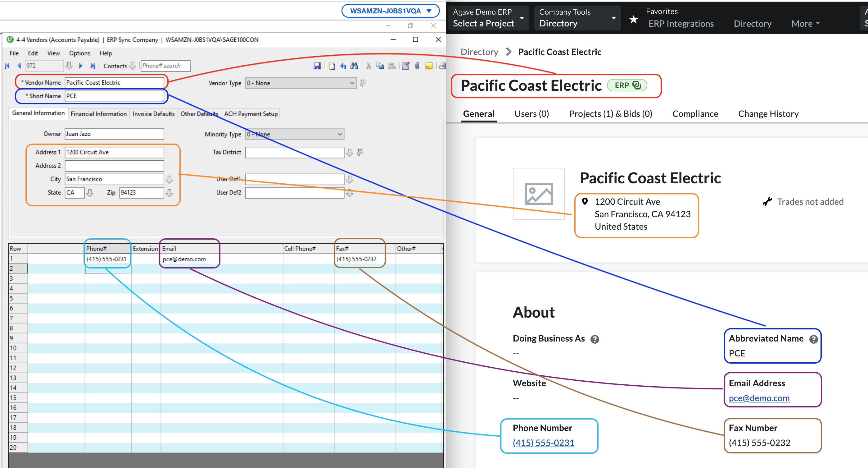This screenshot has width=868, height=468.
Task: Click Abbreviated Name help icon
Action: click(813, 339)
